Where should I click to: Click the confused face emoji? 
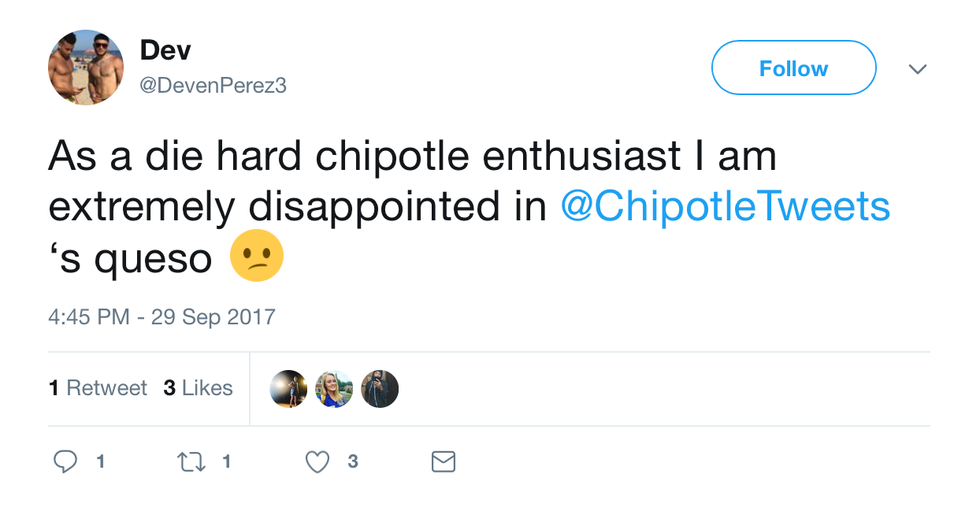point(257,256)
